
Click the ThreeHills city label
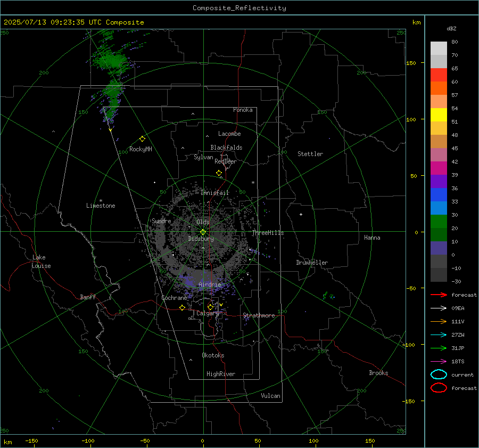click(x=268, y=233)
